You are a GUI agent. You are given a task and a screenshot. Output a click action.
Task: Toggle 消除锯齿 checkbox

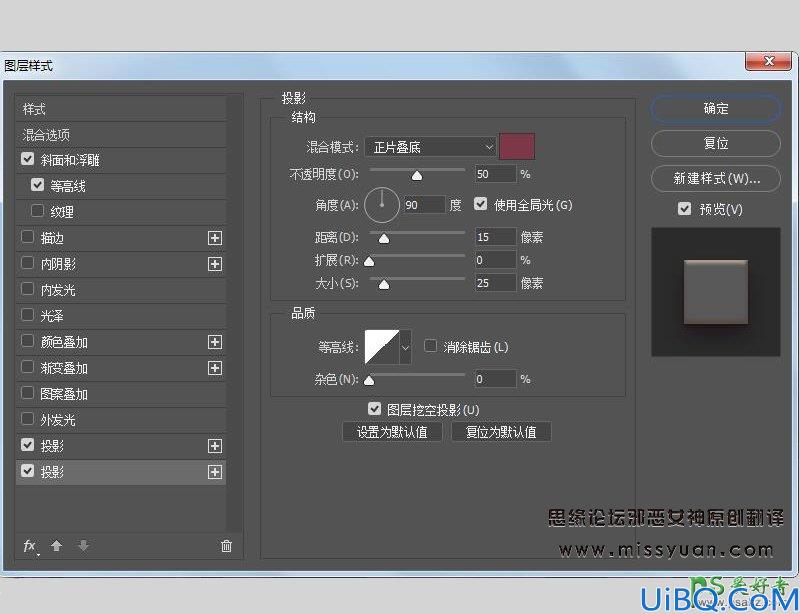(x=431, y=347)
